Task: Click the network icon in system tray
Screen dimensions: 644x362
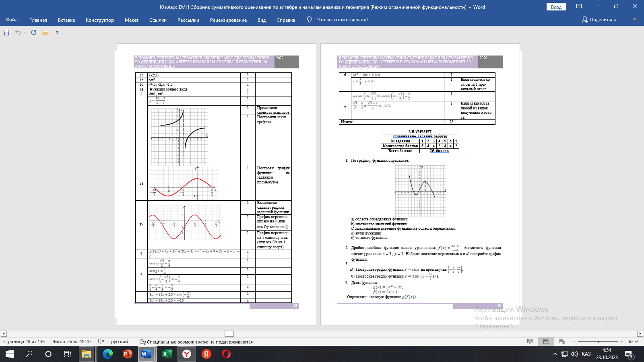Action: [565, 354]
